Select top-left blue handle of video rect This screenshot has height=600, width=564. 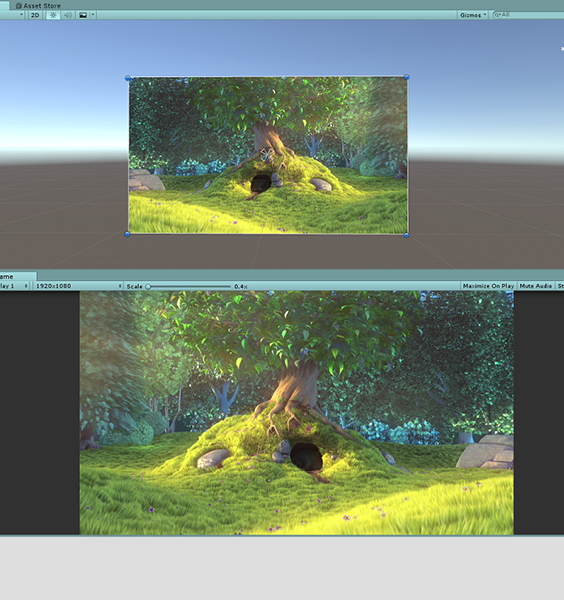[128, 78]
